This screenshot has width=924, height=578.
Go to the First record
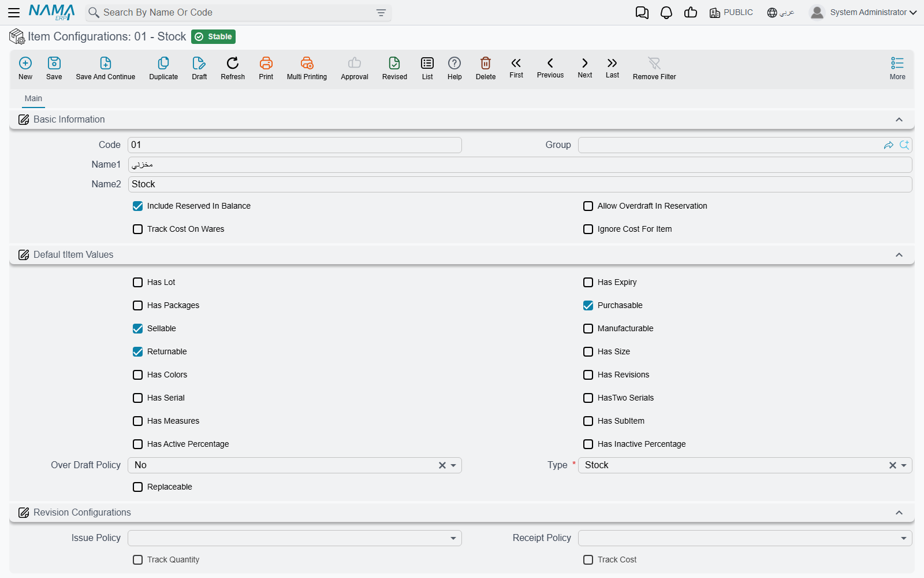[x=516, y=68]
